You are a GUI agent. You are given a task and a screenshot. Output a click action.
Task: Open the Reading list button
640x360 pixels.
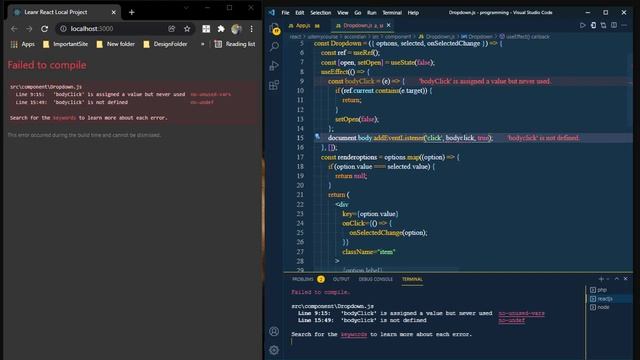(x=235, y=44)
